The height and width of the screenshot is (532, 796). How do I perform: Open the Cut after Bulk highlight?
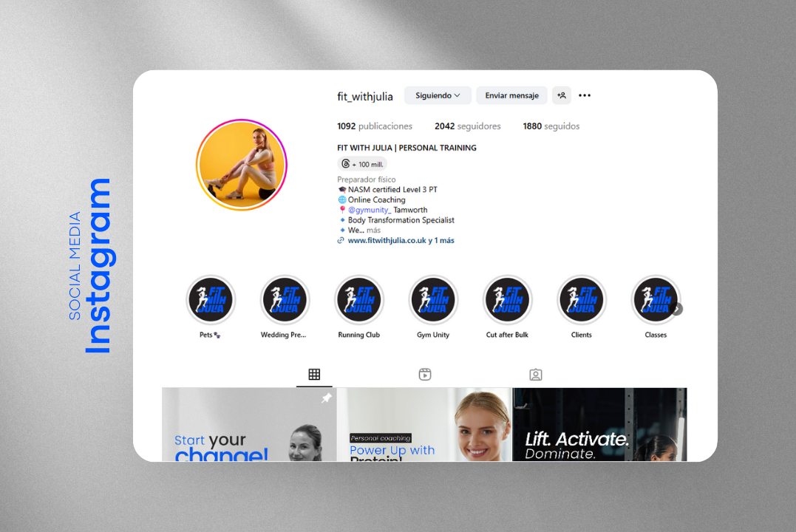click(507, 300)
